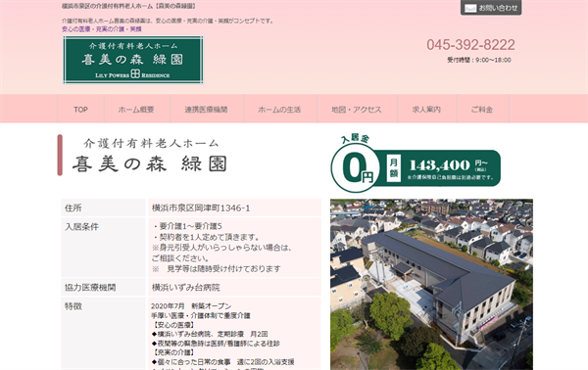This screenshot has width=588, height=370.
Task: Select 手厚い医療・介護体制で重度介護 line
Action: (201, 315)
